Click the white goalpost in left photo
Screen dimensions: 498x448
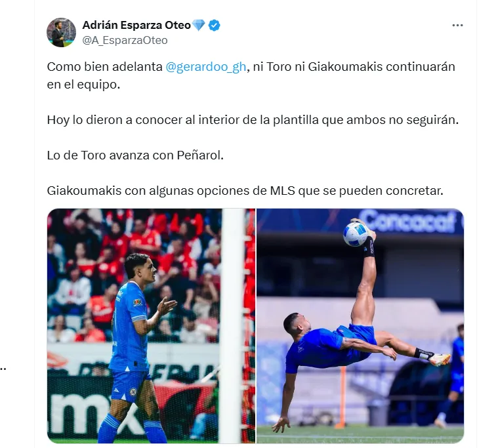pyautogui.click(x=232, y=326)
